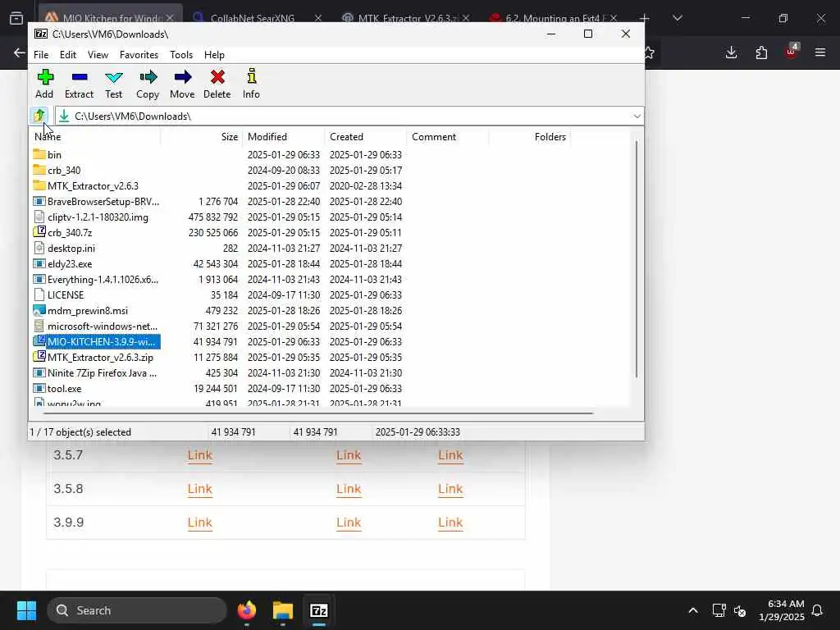The height and width of the screenshot is (630, 840).
Task: Open the notifications bell icon
Action: (817, 610)
